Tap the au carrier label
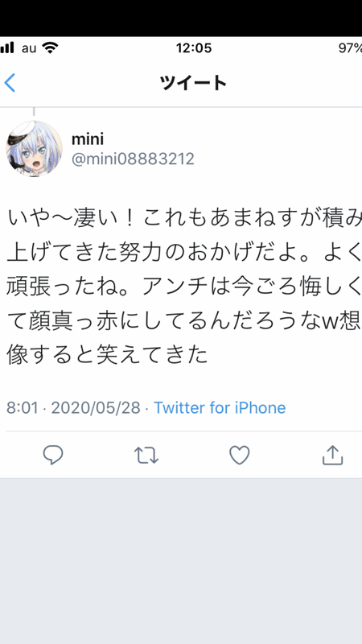Viewport: 362px width, 644px height. tap(29, 48)
